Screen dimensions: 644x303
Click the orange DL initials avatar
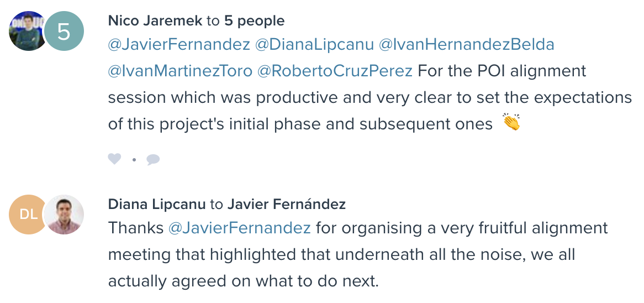[x=27, y=215]
